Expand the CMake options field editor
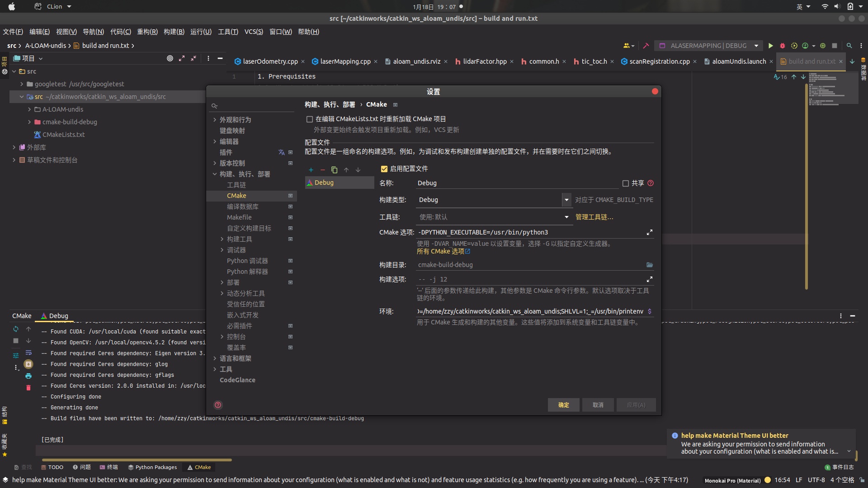The width and height of the screenshot is (868, 488). pos(650,232)
